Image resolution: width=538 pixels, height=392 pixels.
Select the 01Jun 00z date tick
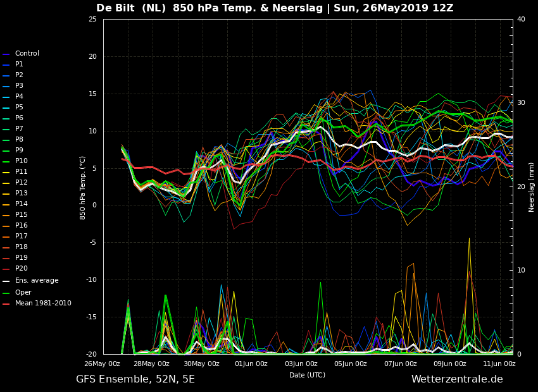tap(251, 364)
